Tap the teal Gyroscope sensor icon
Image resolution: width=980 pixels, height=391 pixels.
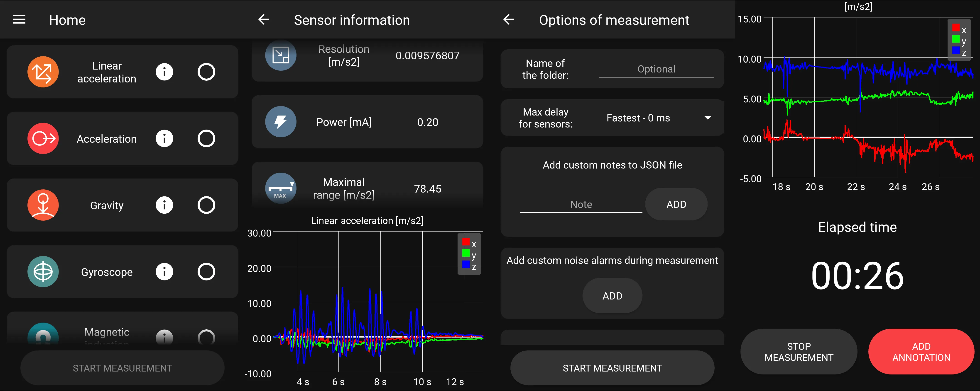click(x=43, y=272)
